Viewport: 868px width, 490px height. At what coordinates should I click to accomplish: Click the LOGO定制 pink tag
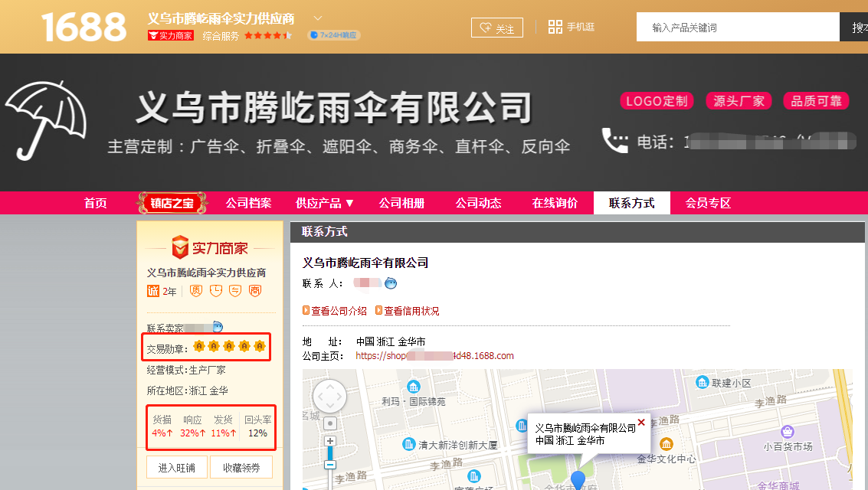point(657,100)
